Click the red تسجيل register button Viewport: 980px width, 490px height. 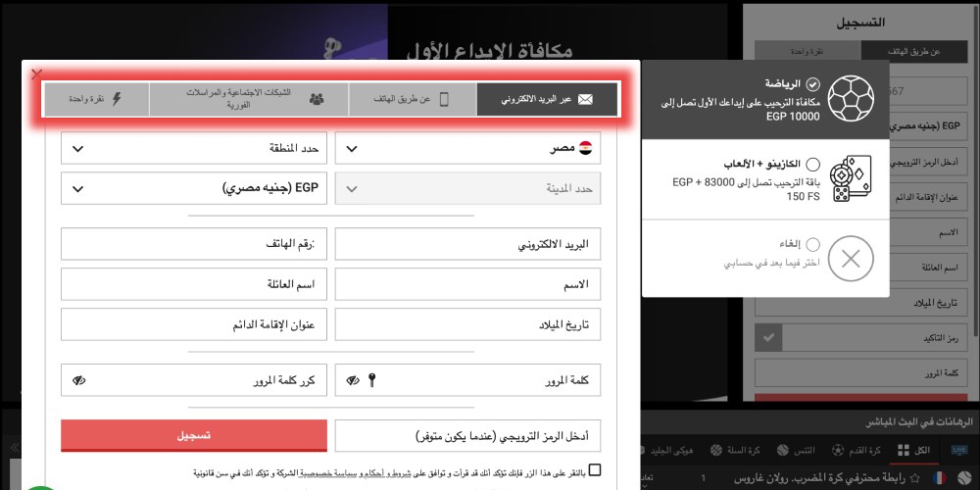(x=194, y=436)
